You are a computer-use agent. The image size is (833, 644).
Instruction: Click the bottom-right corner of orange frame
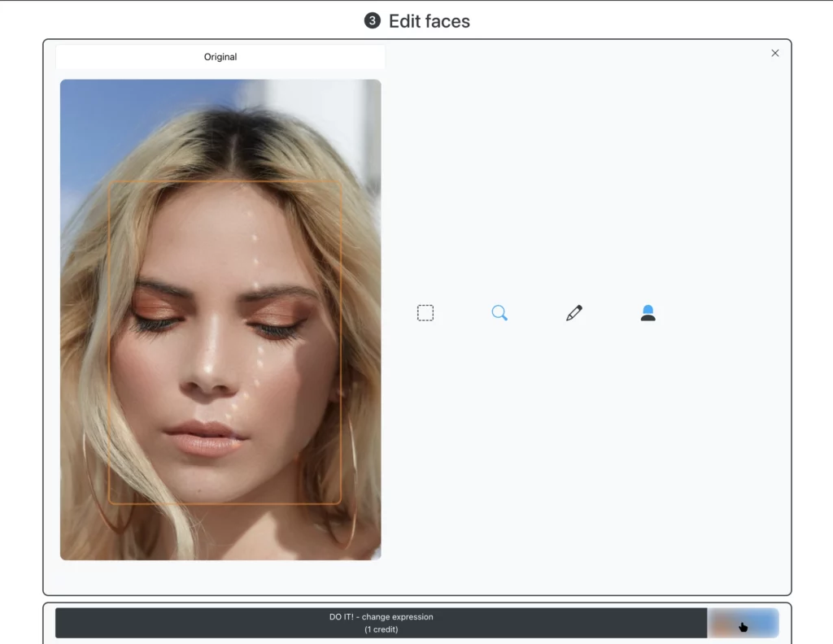click(x=338, y=502)
